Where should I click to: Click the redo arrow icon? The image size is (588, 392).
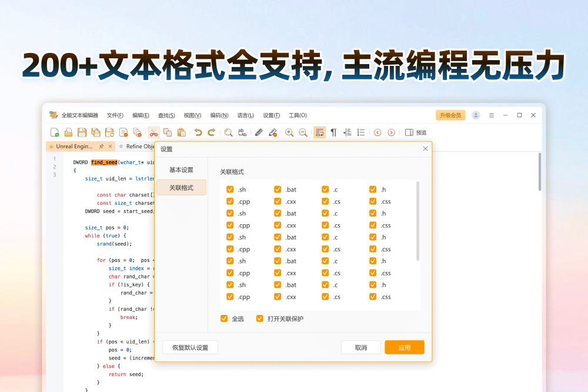click(x=212, y=132)
